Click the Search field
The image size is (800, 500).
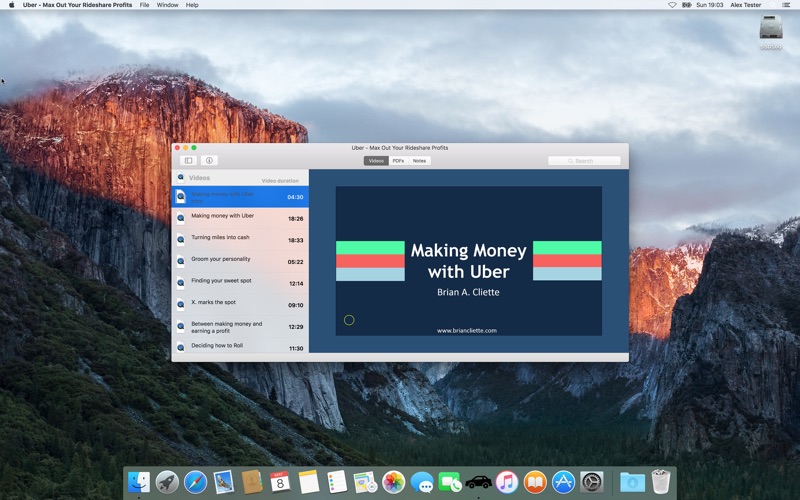pos(584,160)
